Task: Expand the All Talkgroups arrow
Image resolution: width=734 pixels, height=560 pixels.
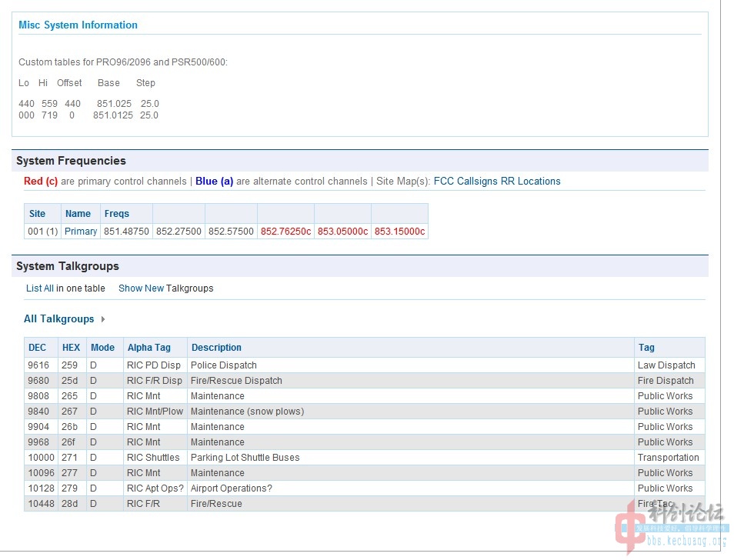Action: pos(103,319)
